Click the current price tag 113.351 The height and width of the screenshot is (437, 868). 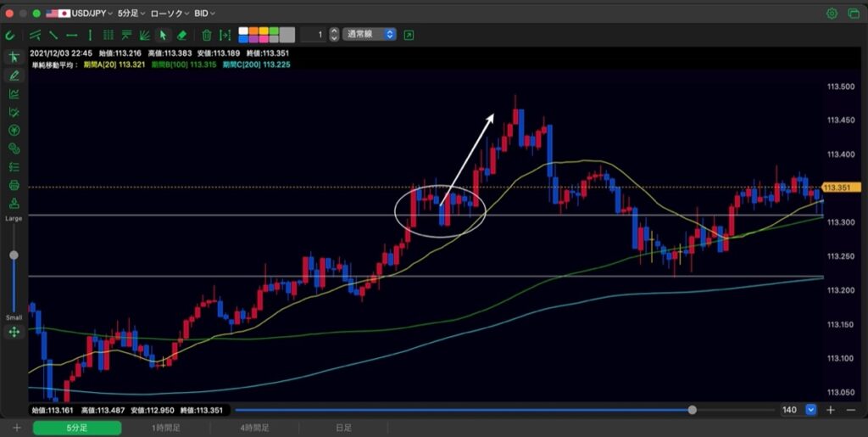tap(842, 188)
